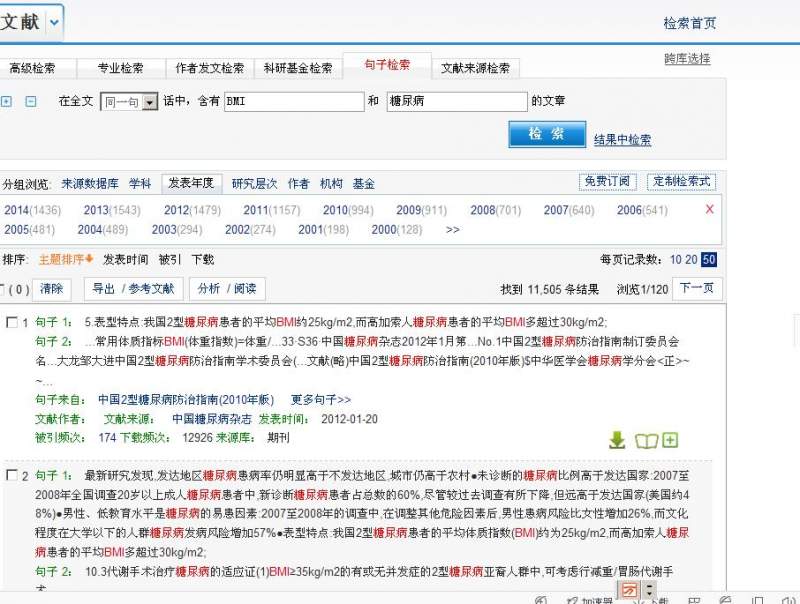Click the blue 检索 search button

pyautogui.click(x=547, y=134)
